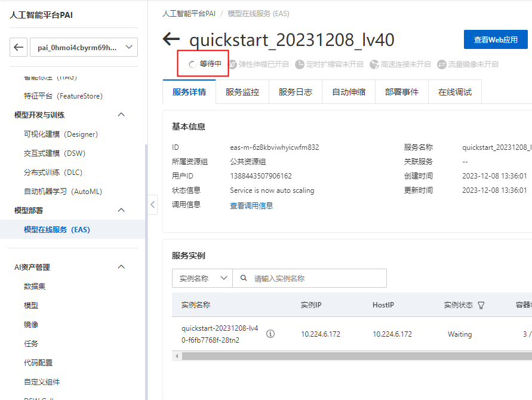Viewport: 532px width, 400px height.
Task: Click the 用户ID value 1388443507906162
Action: coord(261,176)
